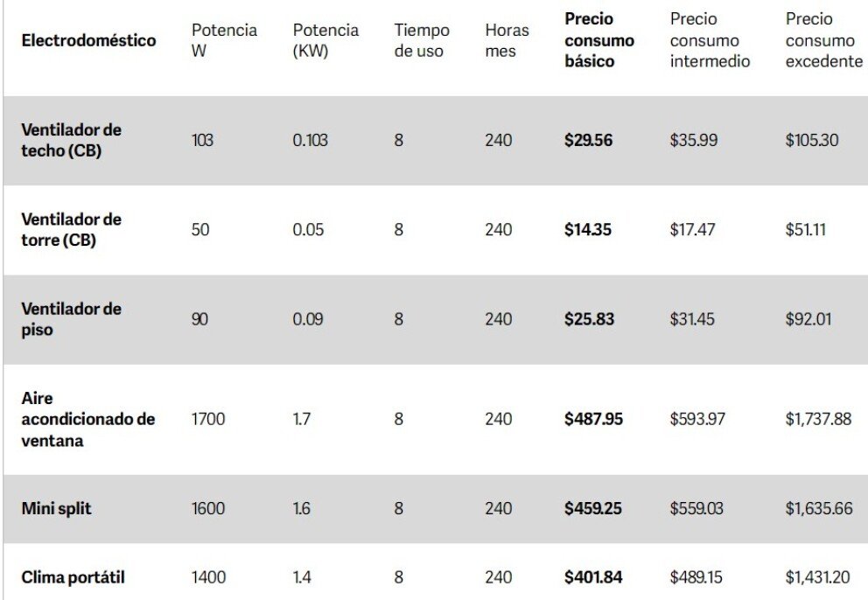This screenshot has height=600, width=868.
Task: Click the Potencia (KW) header
Action: (325, 40)
